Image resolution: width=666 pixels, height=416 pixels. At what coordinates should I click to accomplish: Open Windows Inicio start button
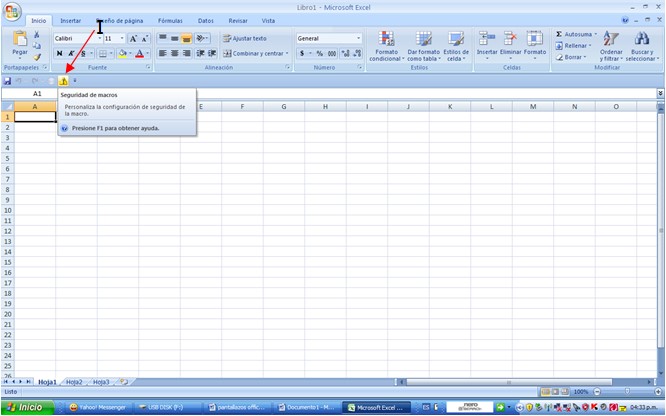27,408
